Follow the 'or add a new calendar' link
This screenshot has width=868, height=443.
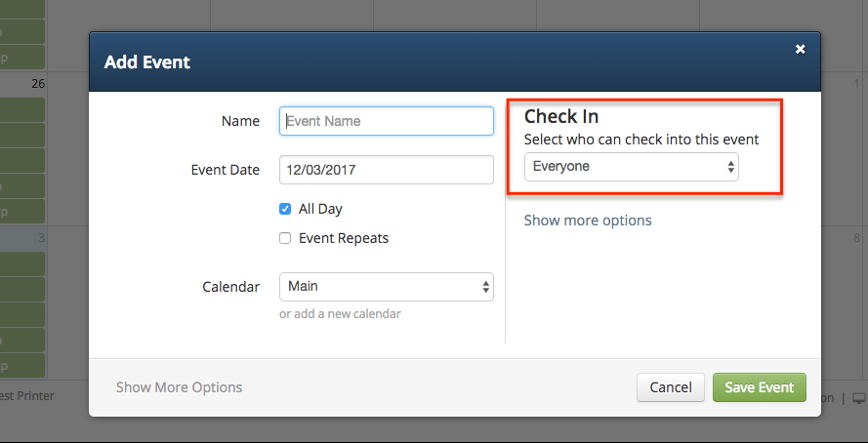pos(340,314)
